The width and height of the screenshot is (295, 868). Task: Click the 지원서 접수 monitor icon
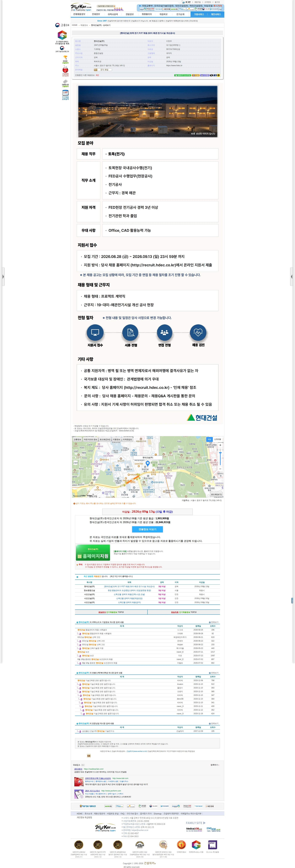point(95,333)
